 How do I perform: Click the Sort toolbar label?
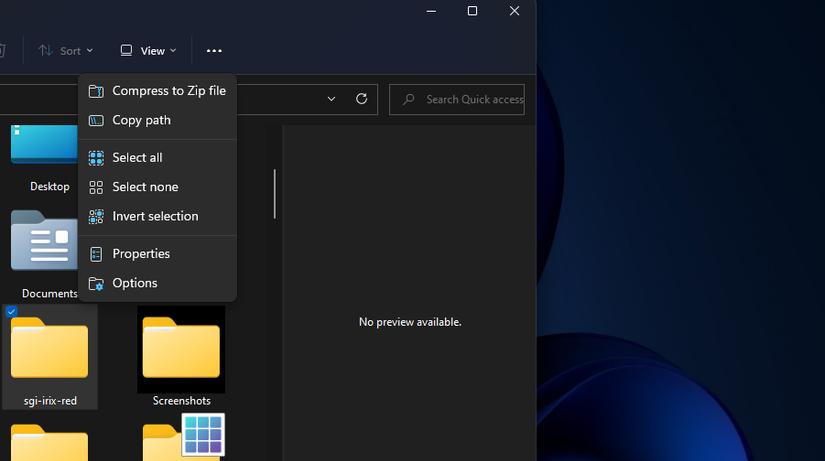(70, 51)
